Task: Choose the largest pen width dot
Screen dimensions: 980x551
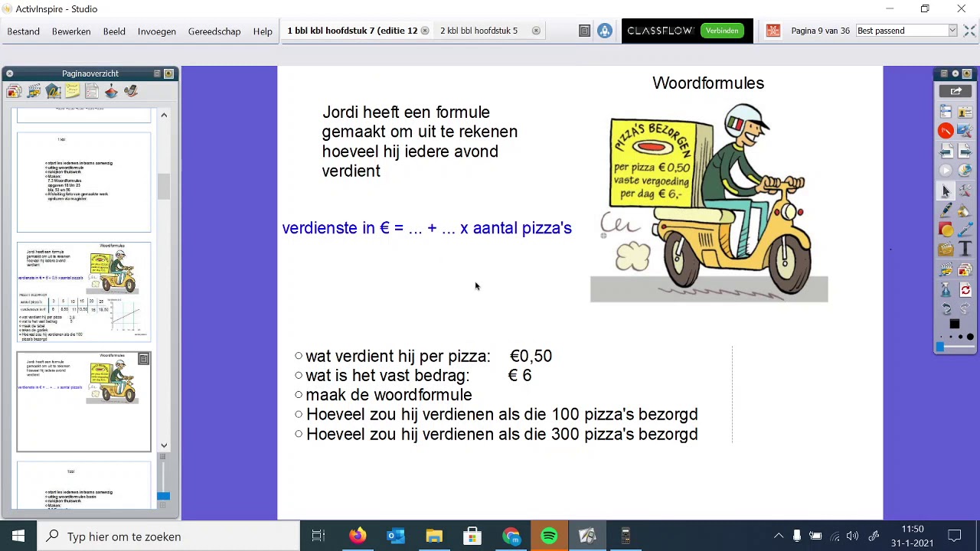Action: (970, 337)
